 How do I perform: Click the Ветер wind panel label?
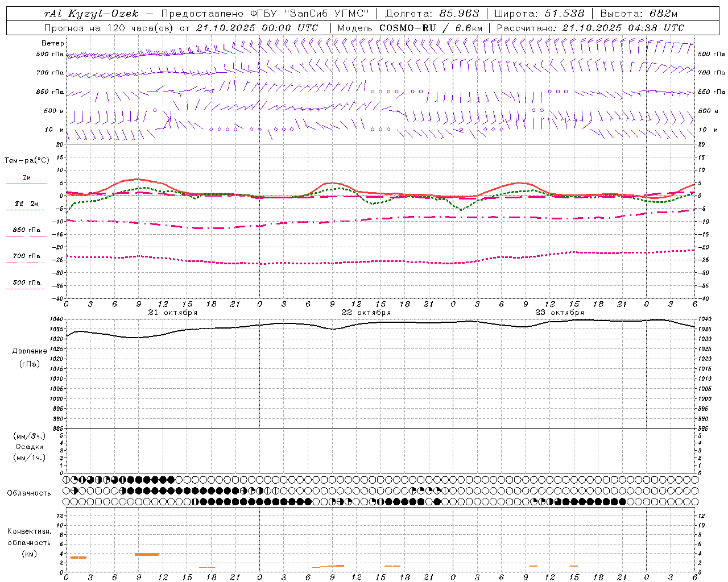point(52,43)
